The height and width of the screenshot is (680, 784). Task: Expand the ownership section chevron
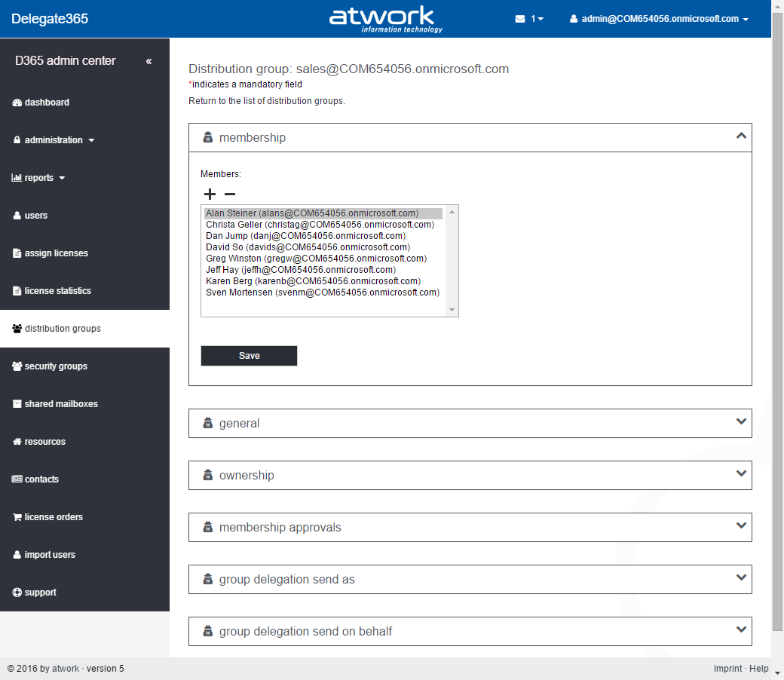pos(740,474)
